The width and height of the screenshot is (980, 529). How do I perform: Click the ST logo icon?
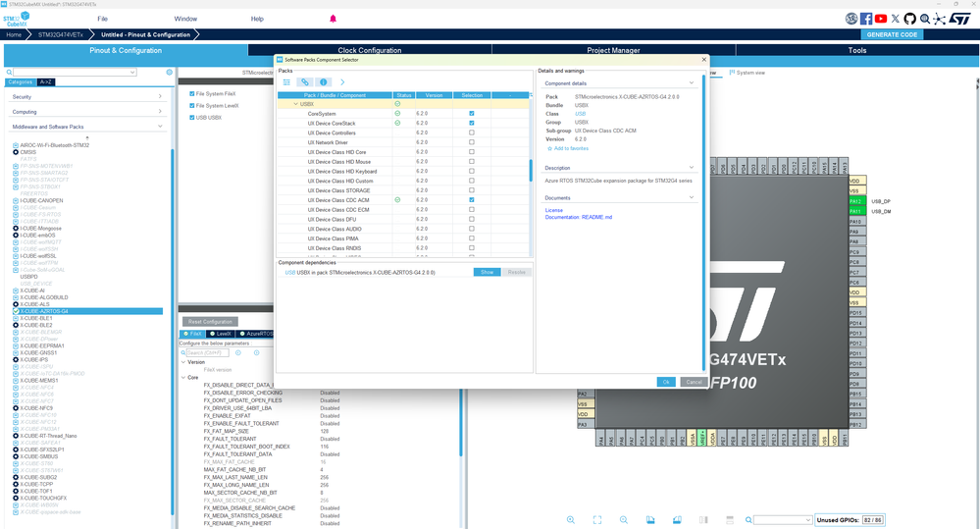tap(959, 19)
